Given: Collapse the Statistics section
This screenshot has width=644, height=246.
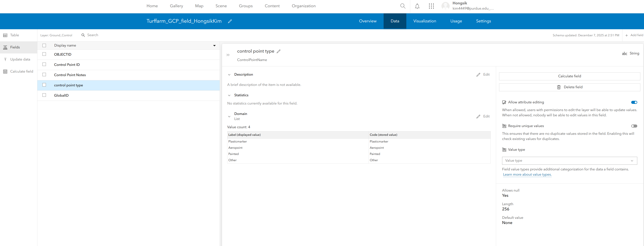Looking at the screenshot, I should [x=229, y=95].
